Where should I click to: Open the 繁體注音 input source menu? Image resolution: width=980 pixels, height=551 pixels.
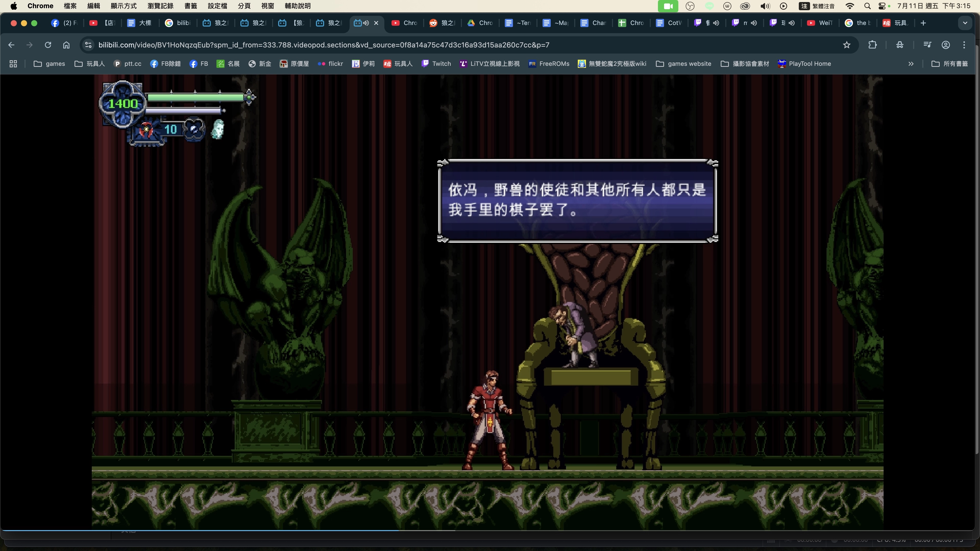click(x=817, y=6)
